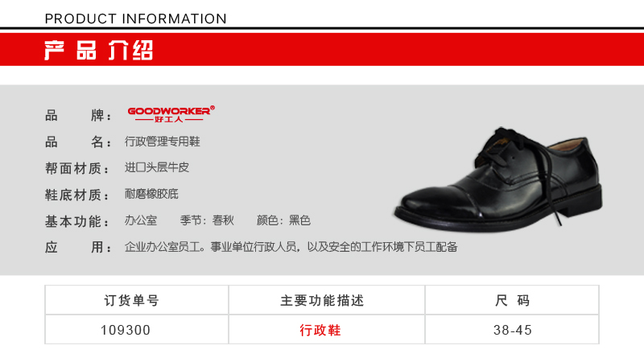Click the red 行政鞋 description text
Image resolution: width=644 pixels, height=362 pixels.
pos(320,330)
